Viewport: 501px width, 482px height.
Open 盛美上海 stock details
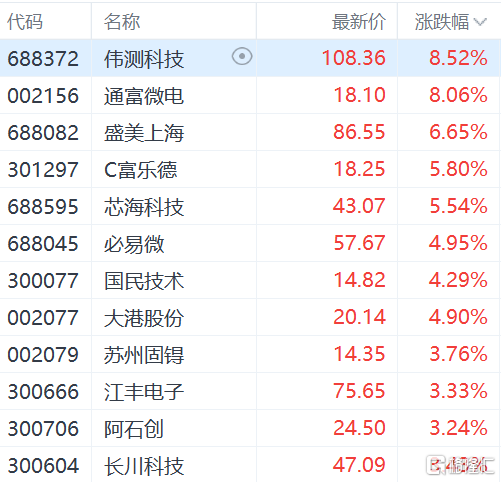pos(144,133)
